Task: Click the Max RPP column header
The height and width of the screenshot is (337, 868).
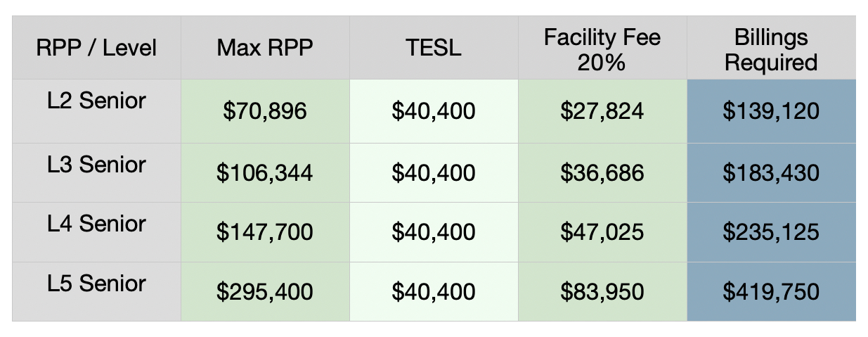Action: click(265, 48)
